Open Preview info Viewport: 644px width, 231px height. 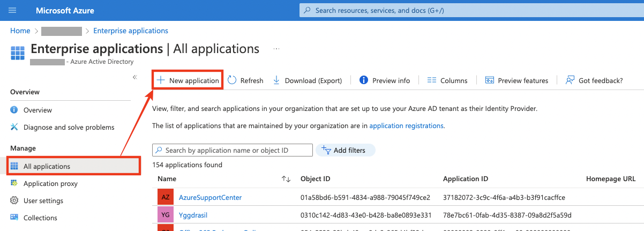click(385, 80)
